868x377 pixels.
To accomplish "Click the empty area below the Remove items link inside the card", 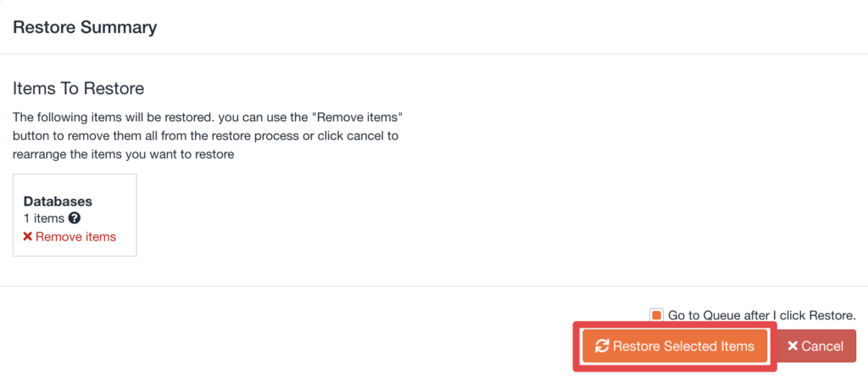I will pos(75,249).
